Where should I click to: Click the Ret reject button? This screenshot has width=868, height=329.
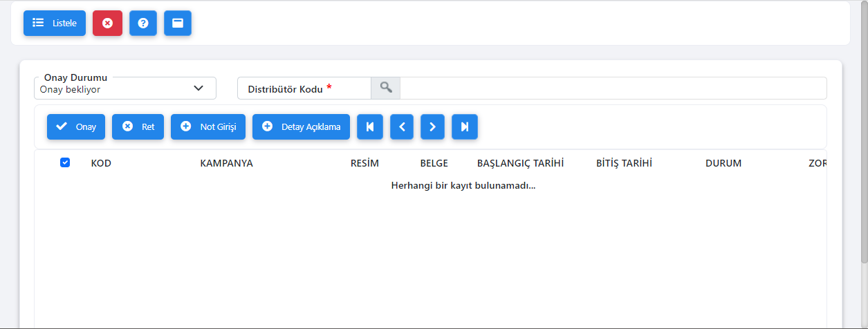pyautogui.click(x=138, y=126)
